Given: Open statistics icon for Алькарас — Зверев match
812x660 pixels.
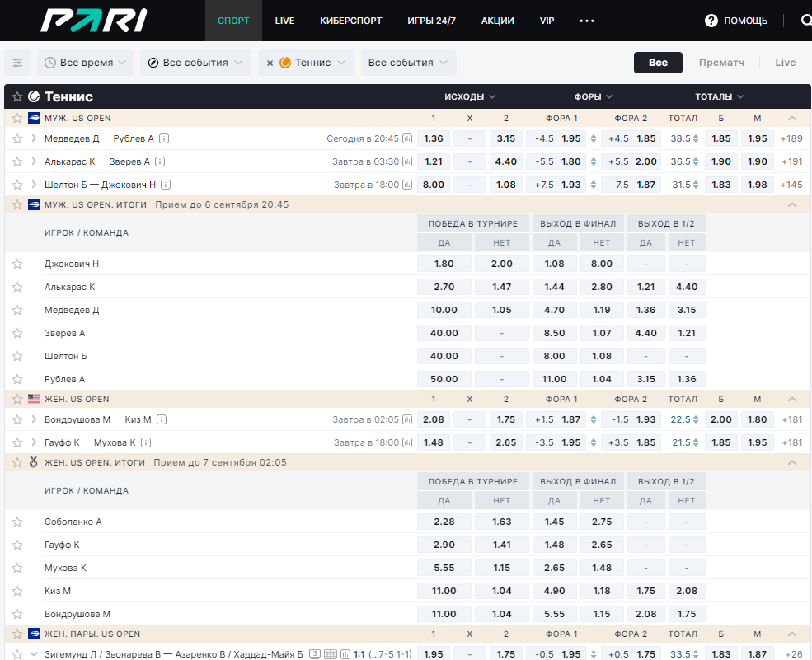Looking at the screenshot, I should (x=407, y=161).
